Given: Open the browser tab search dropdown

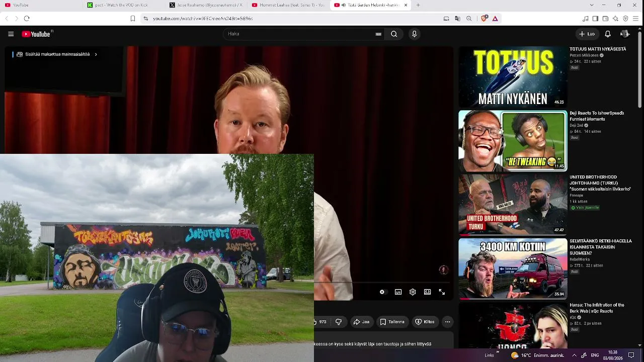Looking at the screenshot, I should (591, 5).
